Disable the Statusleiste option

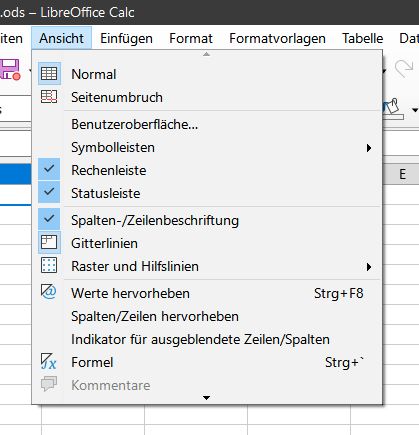49,192
